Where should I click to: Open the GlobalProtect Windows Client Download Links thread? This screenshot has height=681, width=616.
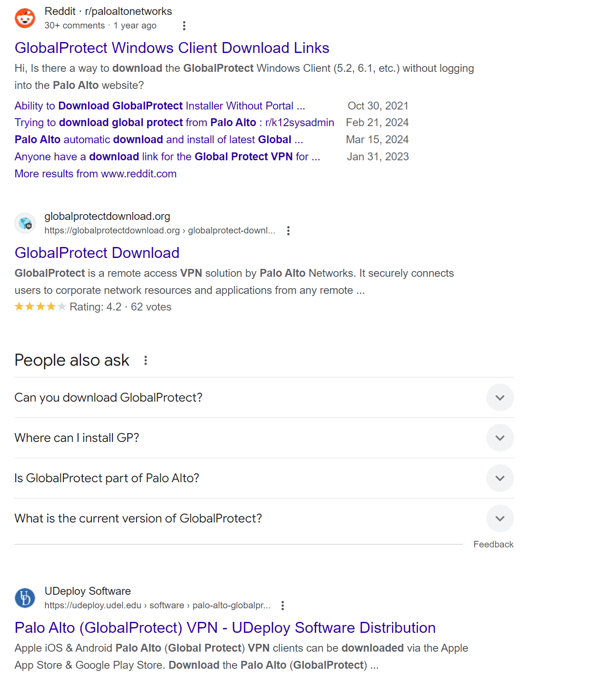click(172, 48)
